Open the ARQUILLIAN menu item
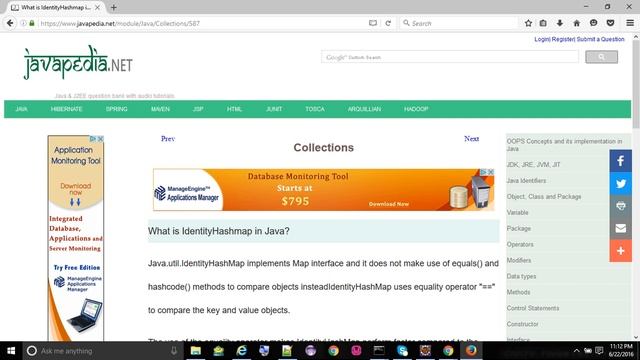This screenshot has width=640, height=360. [x=364, y=109]
